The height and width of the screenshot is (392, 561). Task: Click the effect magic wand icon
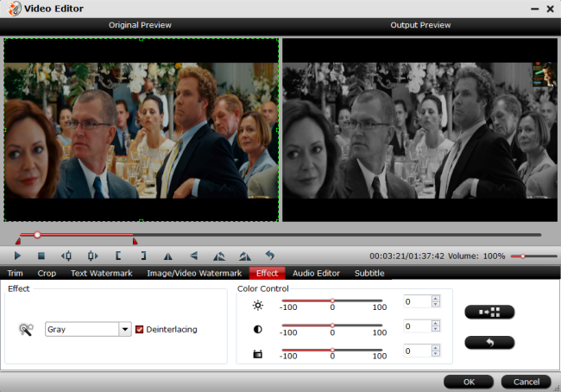[26, 329]
